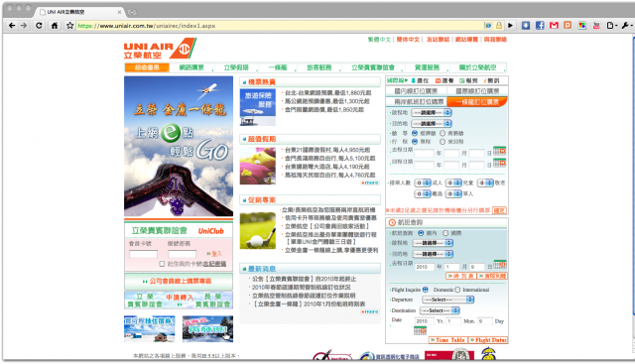Click the travel insurance thumbnail image
This screenshot has width=635, height=364.
[258, 107]
